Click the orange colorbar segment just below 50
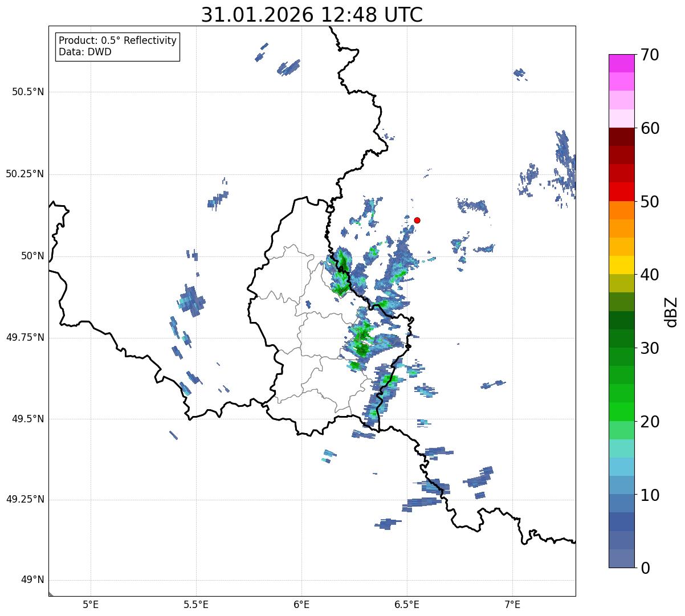 (621, 210)
